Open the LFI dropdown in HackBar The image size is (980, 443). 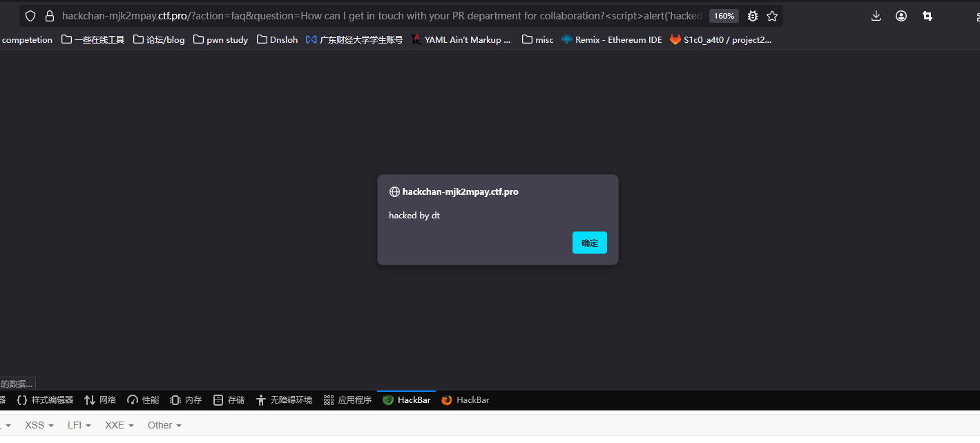(x=79, y=425)
